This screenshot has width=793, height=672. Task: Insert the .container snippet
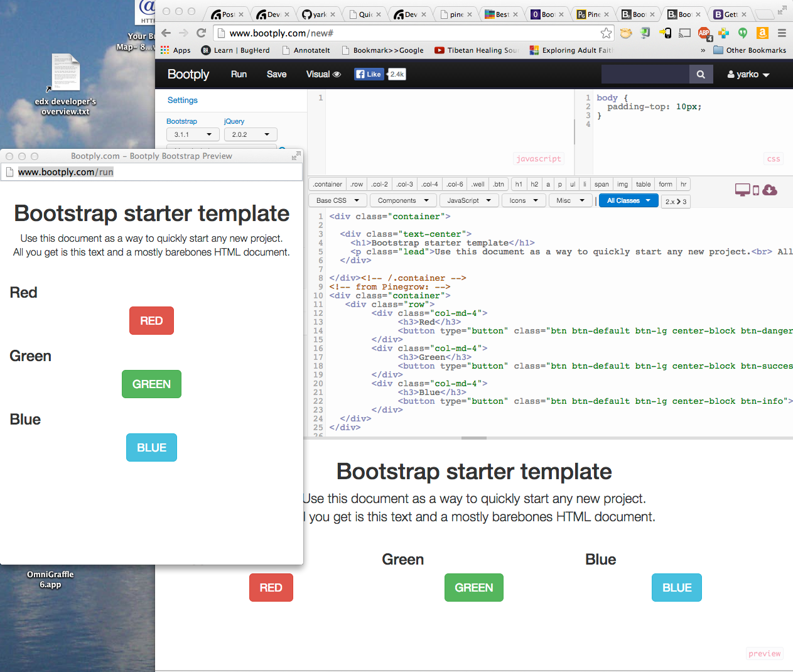[328, 184]
